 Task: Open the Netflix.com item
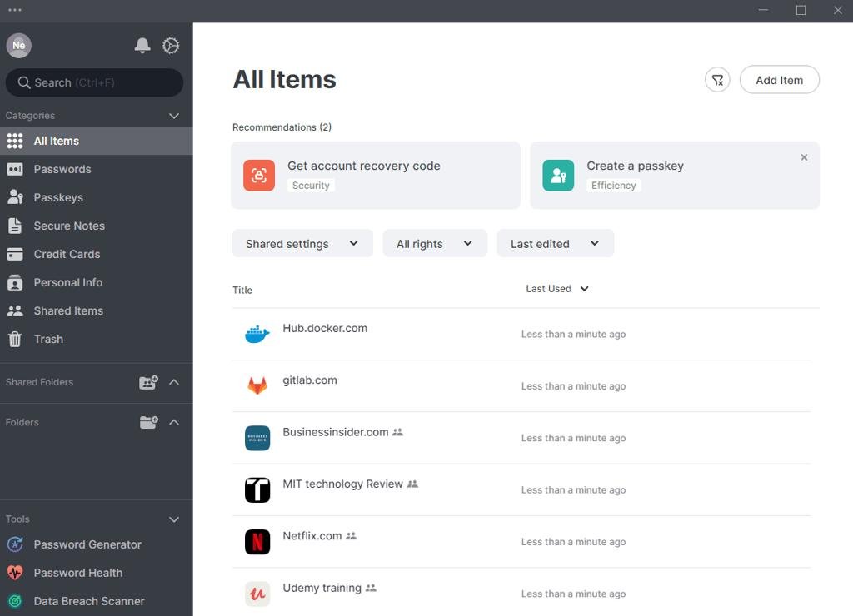tap(521, 542)
